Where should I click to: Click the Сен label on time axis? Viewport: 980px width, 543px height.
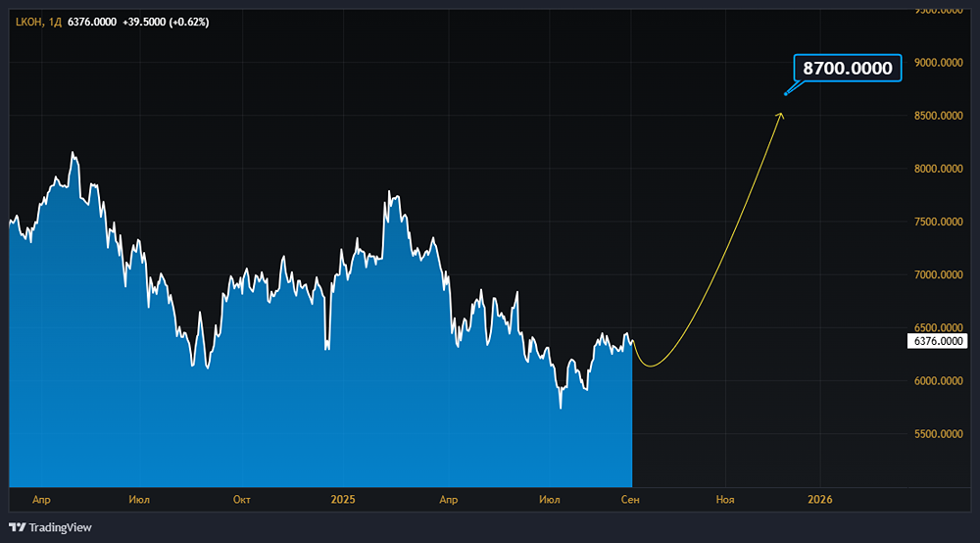(630, 499)
